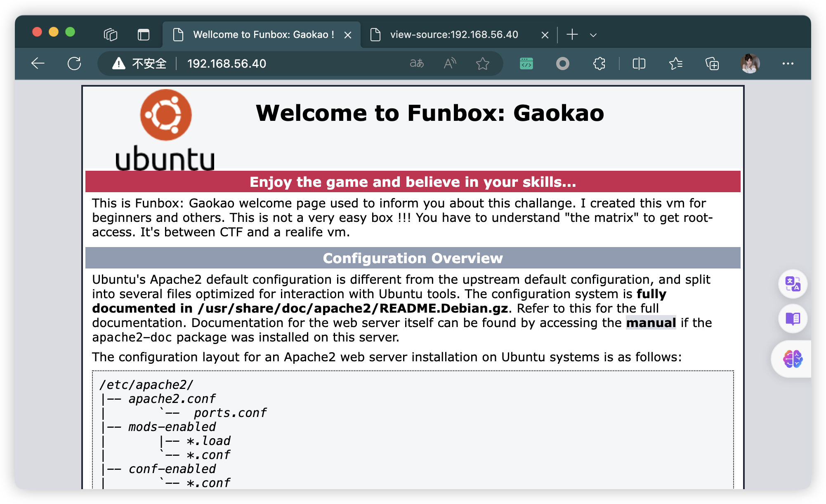The width and height of the screenshot is (826, 504).
Task: Click the Welcome to Funbox: Gaokao heading
Action: click(x=430, y=113)
